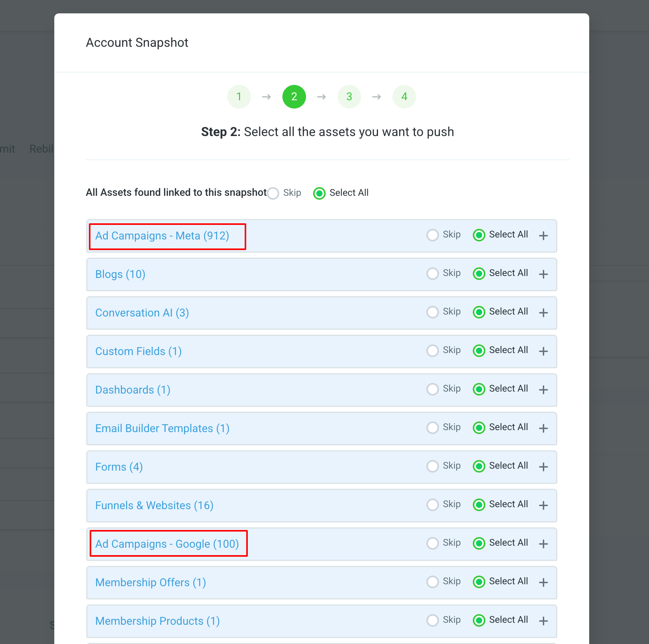Choose Skip for Blogs
649x644 pixels.
pyautogui.click(x=433, y=274)
